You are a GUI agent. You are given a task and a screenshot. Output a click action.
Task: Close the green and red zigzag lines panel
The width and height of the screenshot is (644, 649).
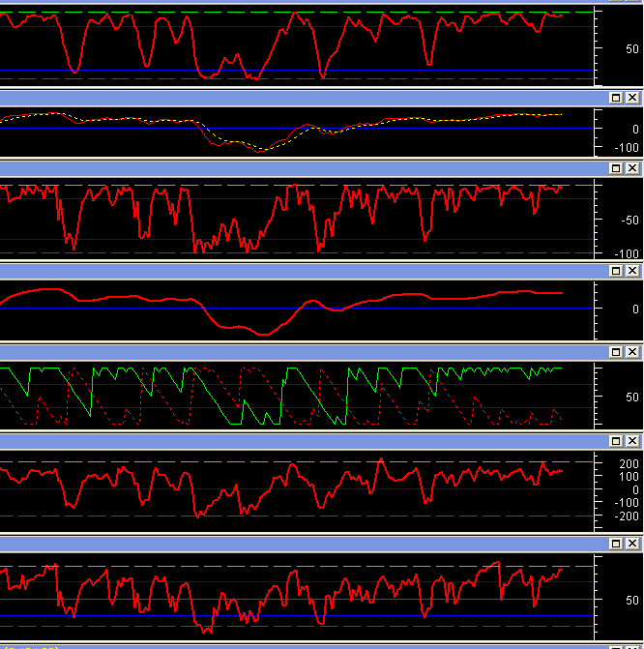[x=632, y=352]
